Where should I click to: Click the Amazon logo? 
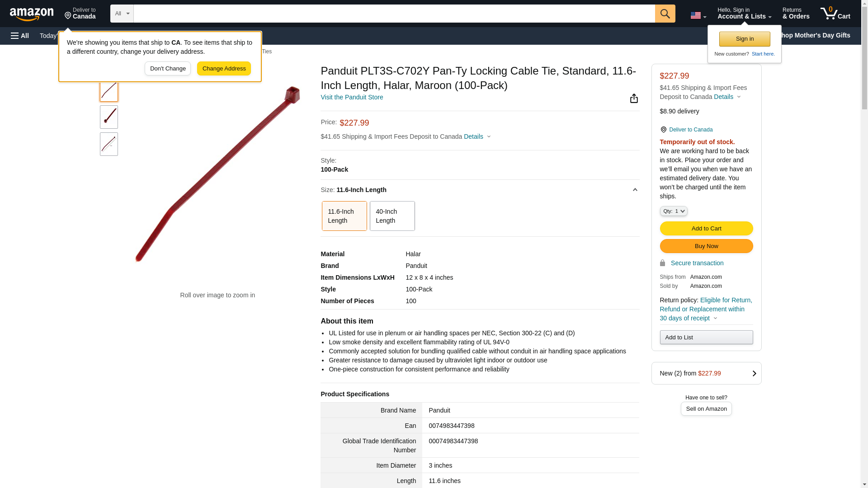(x=32, y=14)
